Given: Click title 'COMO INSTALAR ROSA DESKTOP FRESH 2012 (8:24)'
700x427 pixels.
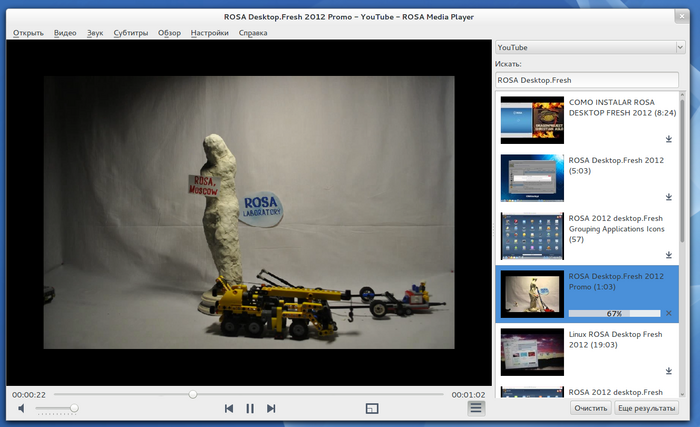Looking at the screenshot, I should coord(622,108).
